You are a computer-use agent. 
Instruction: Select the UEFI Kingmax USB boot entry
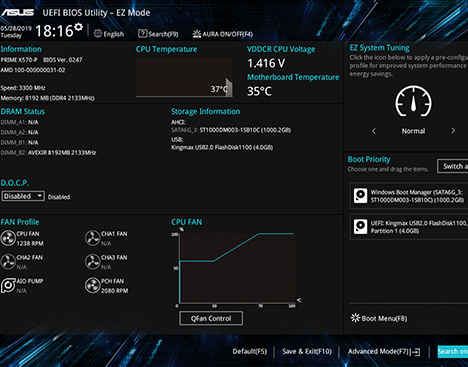point(408,227)
